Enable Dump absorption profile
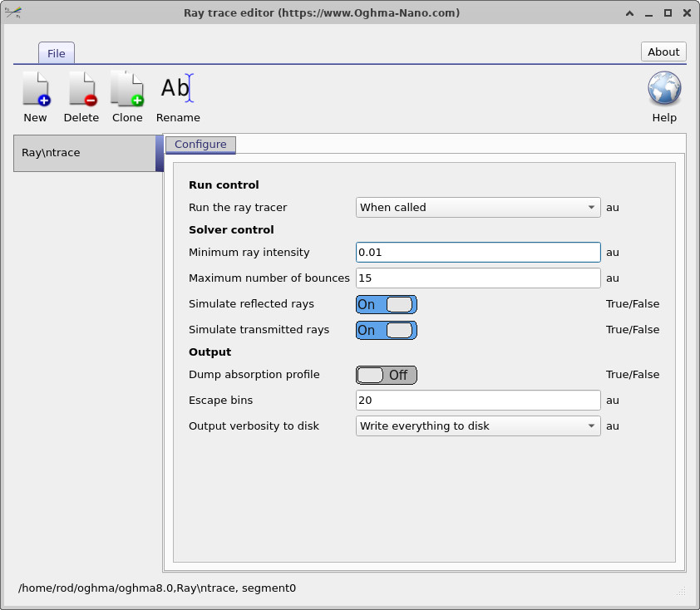700x610 pixels. tap(386, 375)
